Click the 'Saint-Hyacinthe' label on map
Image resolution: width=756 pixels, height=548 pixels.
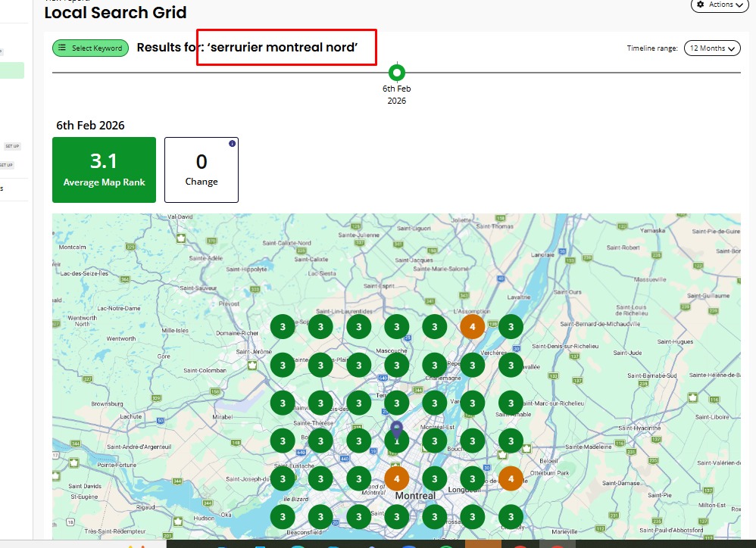click(639, 428)
